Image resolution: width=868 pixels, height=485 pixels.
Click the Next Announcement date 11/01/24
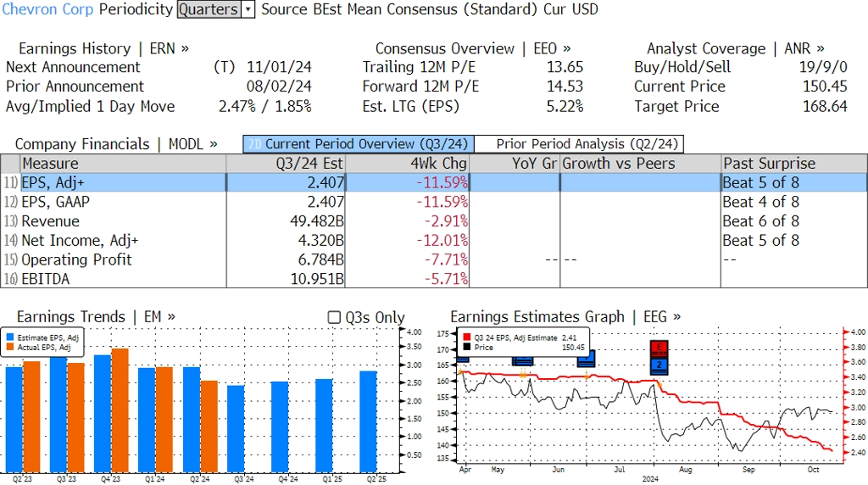[x=279, y=67]
